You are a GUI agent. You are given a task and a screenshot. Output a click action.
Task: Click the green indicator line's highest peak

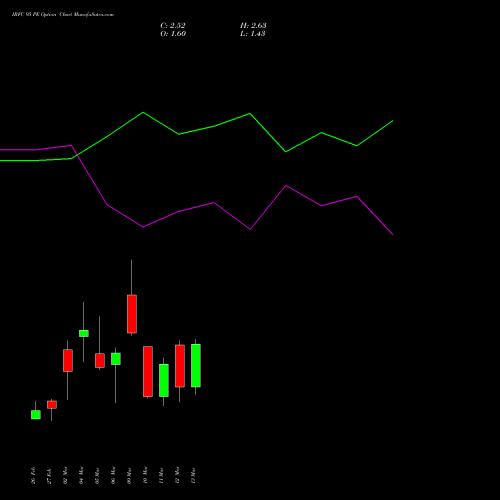pos(143,113)
